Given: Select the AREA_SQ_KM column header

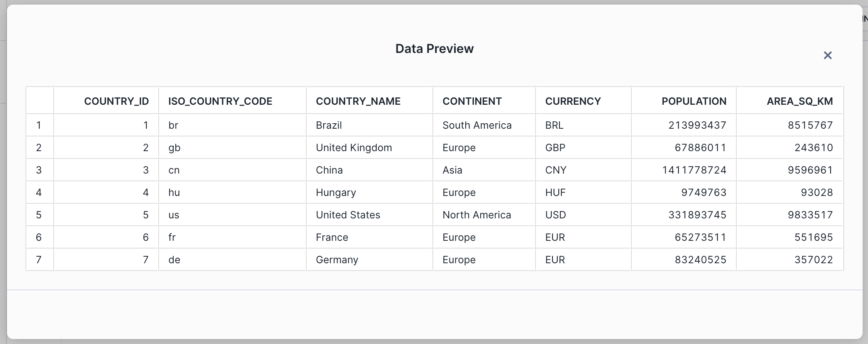Looking at the screenshot, I should (x=799, y=101).
